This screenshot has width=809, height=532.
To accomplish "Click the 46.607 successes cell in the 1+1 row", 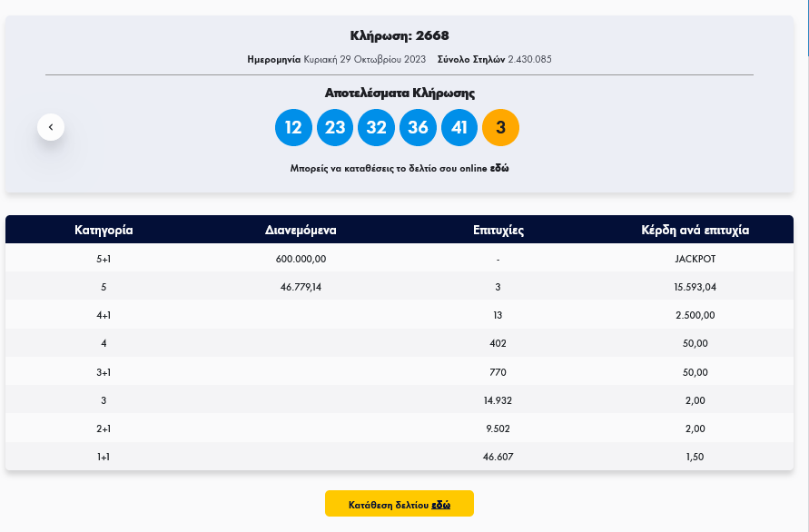I will (x=498, y=457).
